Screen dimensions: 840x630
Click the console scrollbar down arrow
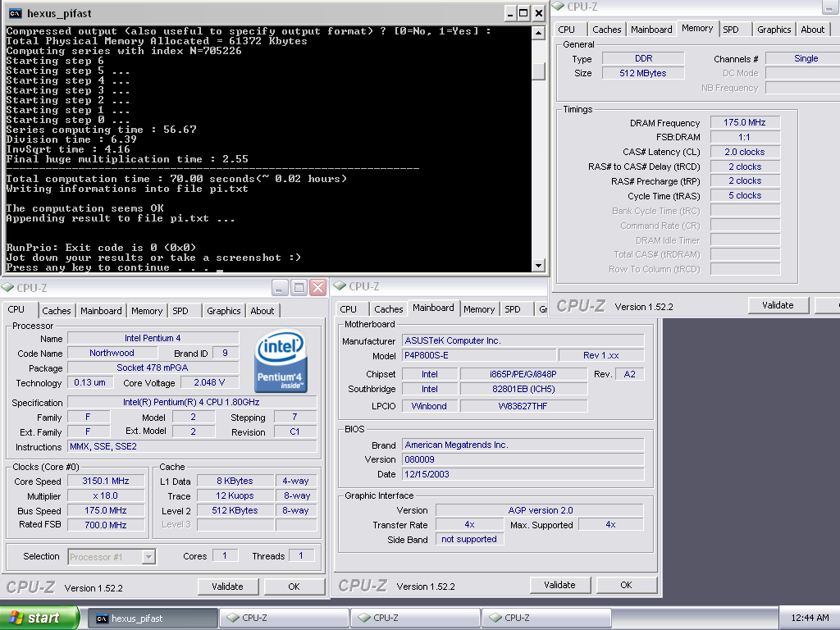pyautogui.click(x=538, y=265)
